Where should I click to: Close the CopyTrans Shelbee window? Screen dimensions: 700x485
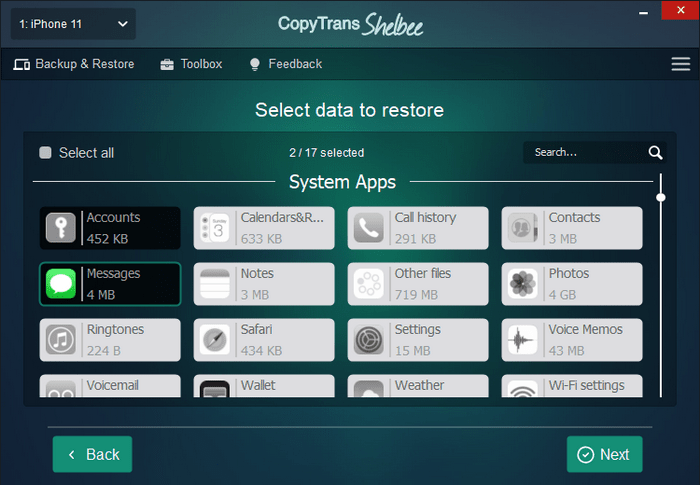(680, 10)
